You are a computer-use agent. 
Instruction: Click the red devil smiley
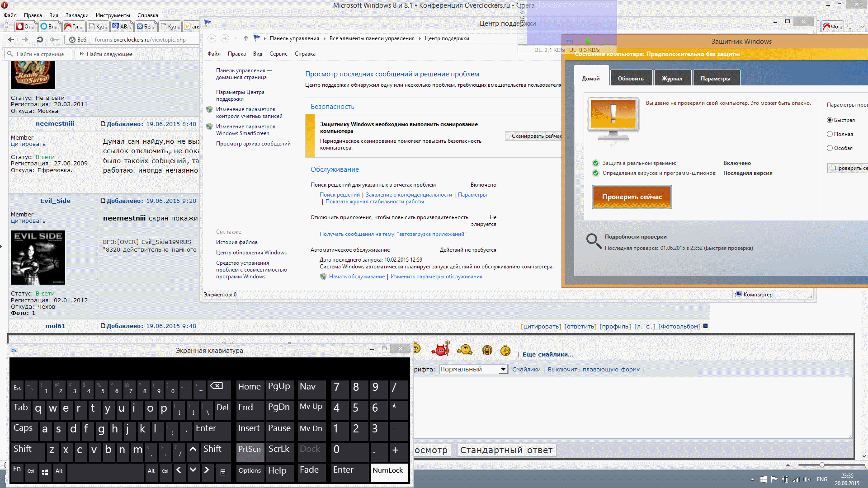pyautogui.click(x=440, y=349)
